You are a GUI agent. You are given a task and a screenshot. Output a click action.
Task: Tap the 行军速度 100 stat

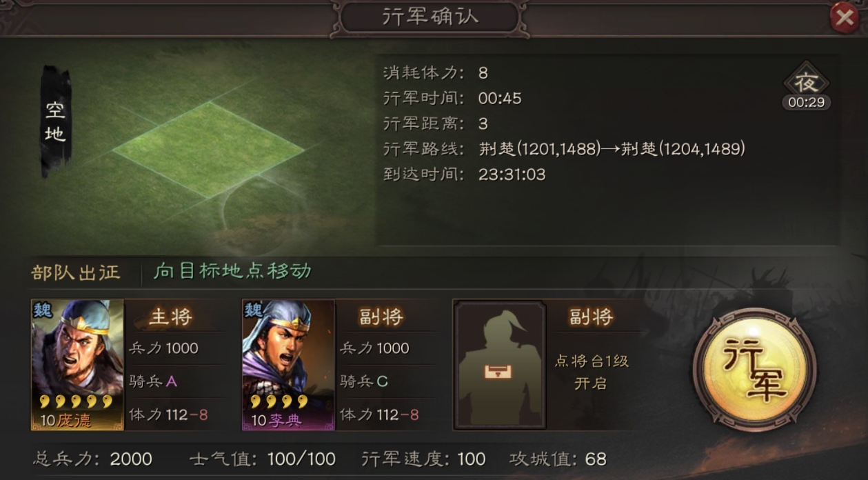pos(423,459)
